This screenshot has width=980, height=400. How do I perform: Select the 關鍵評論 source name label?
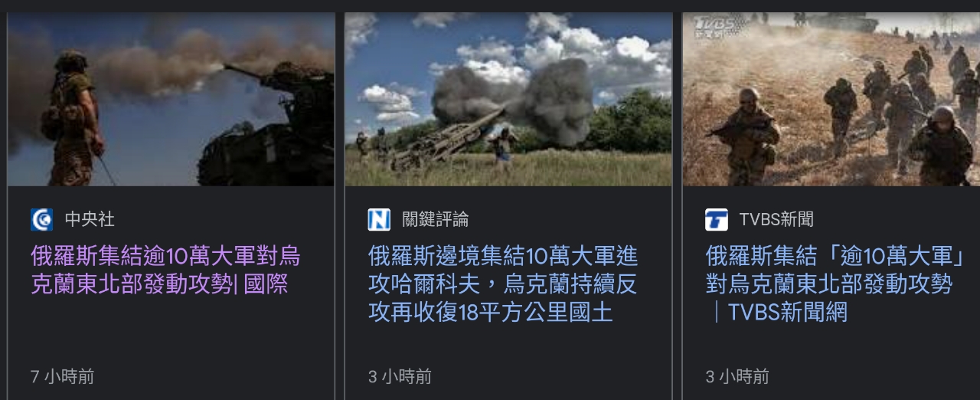pos(436,220)
